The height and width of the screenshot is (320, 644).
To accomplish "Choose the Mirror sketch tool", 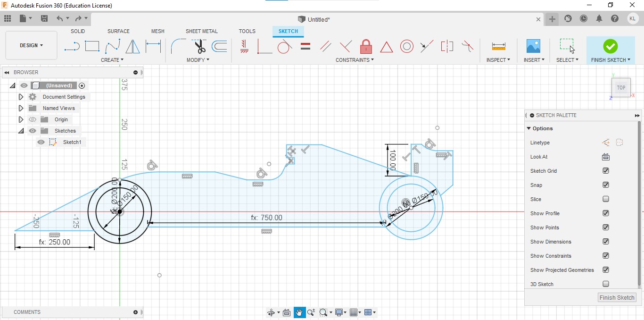I will coord(133,46).
